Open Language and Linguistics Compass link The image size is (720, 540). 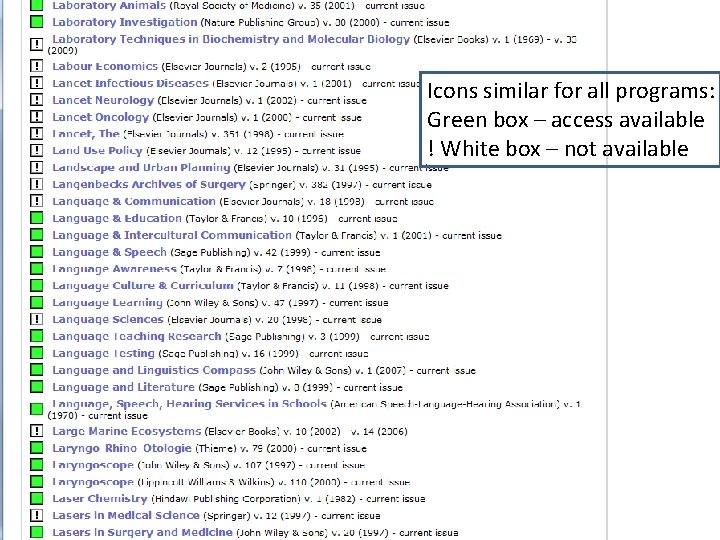tap(154, 370)
